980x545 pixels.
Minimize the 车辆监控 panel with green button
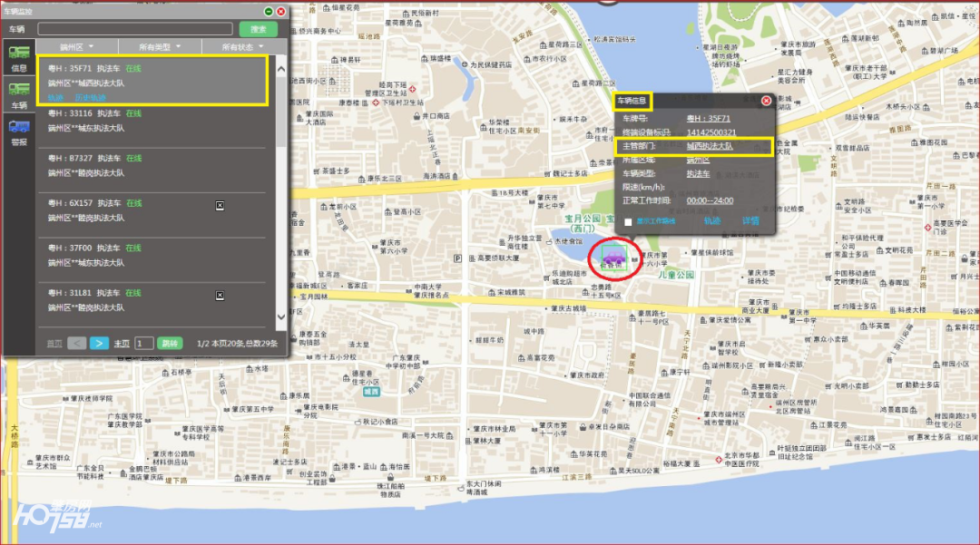[269, 11]
